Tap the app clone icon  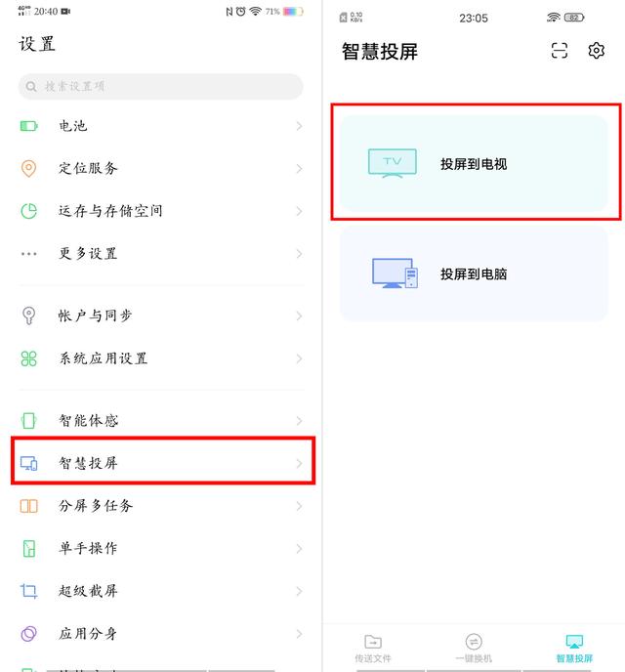tap(29, 634)
